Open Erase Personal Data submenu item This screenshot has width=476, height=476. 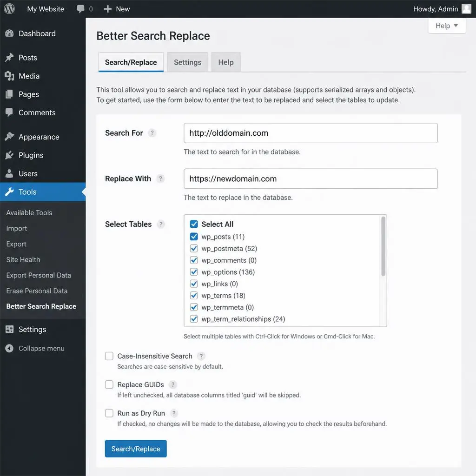37,291
